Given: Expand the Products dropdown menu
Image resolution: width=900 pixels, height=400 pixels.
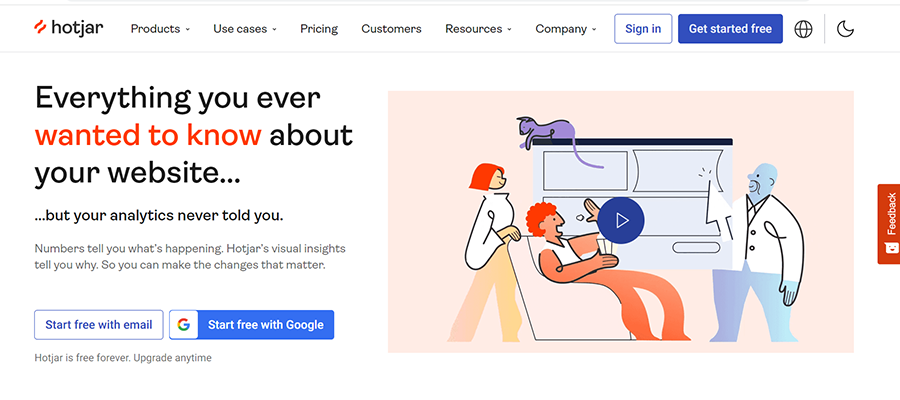Looking at the screenshot, I should pos(160,29).
